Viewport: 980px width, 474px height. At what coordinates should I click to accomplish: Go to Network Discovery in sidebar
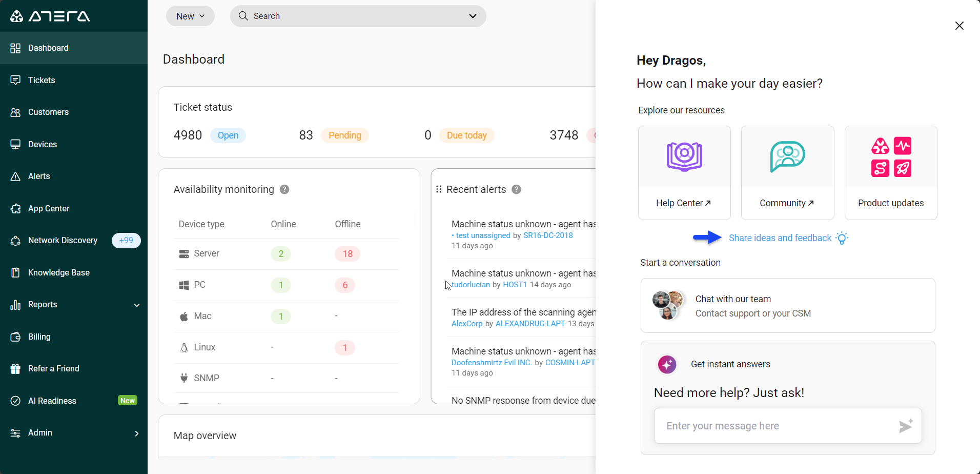63,241
